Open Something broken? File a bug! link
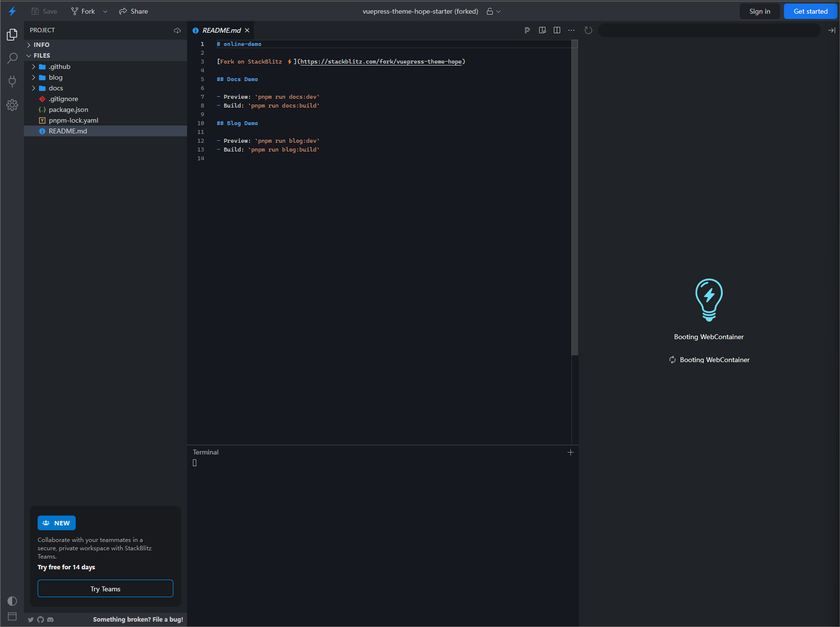This screenshot has width=840, height=627. [138, 620]
